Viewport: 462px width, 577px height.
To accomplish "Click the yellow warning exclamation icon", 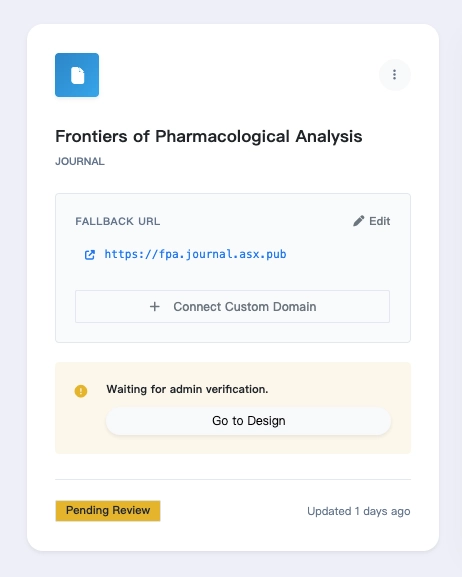I will (81, 391).
